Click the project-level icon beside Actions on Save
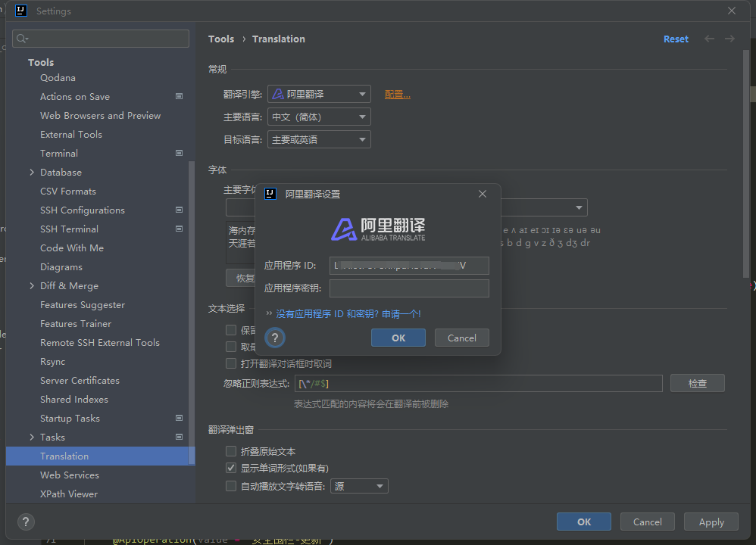 pyautogui.click(x=179, y=96)
